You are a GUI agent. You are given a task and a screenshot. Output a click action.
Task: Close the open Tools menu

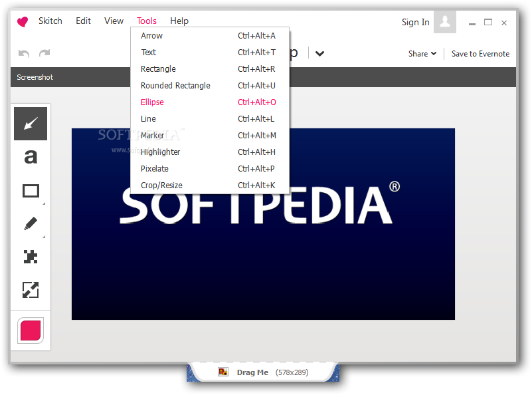[147, 21]
